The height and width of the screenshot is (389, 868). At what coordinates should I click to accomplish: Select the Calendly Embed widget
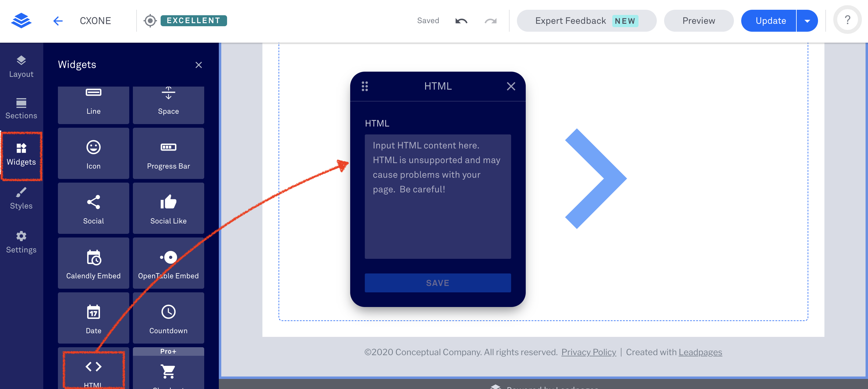coord(93,263)
